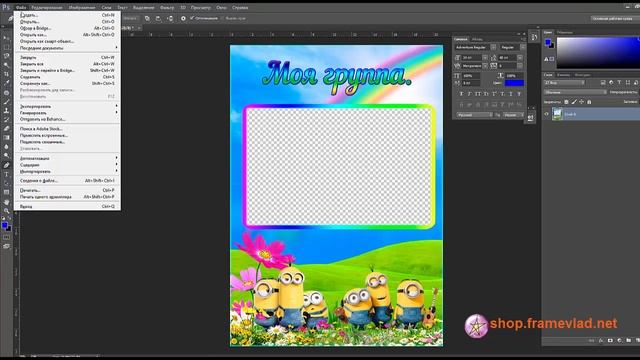Click the foreground color swatch in toolbar

pyautogui.click(x=4, y=225)
